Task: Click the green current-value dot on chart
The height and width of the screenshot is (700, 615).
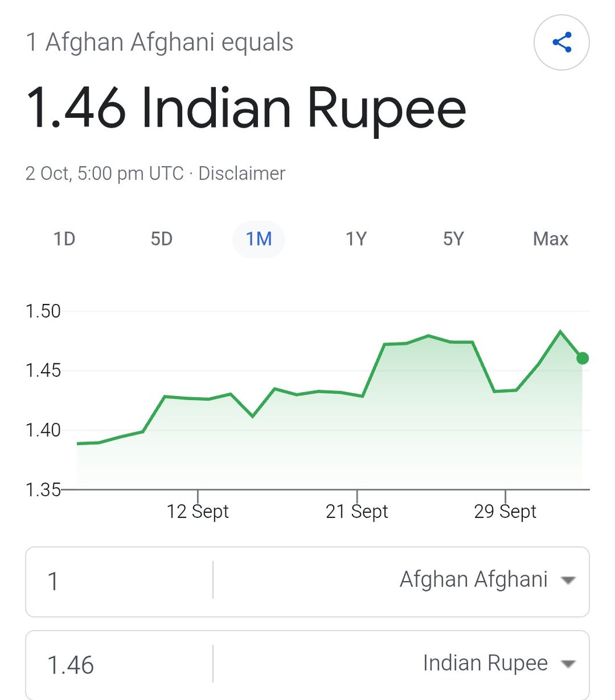Action: coord(582,358)
